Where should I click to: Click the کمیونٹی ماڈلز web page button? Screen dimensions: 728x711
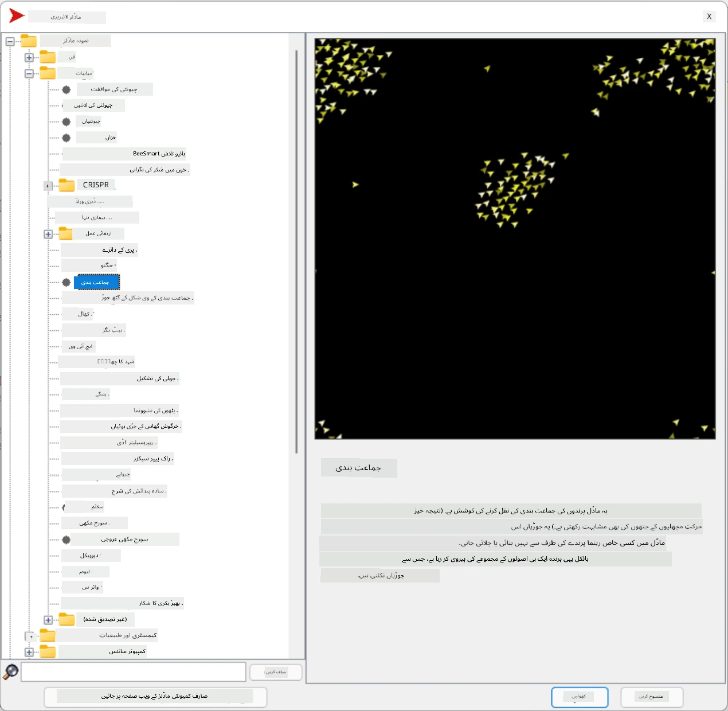click(x=155, y=697)
